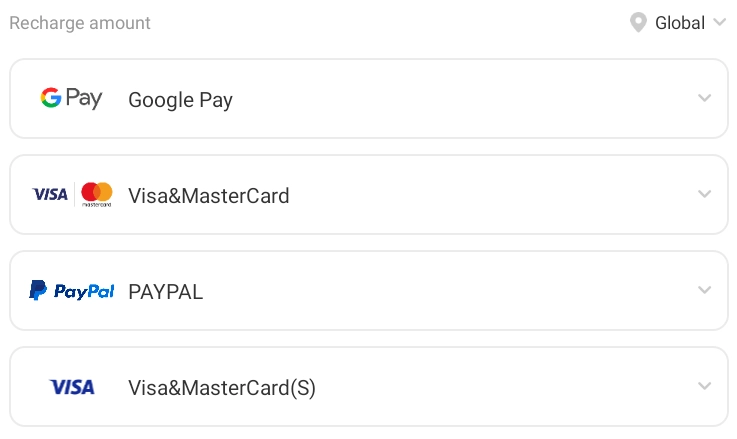Viewport: 737px width, 439px height.
Task: Click the Google Pay logo icon
Action: pyautogui.click(x=71, y=98)
